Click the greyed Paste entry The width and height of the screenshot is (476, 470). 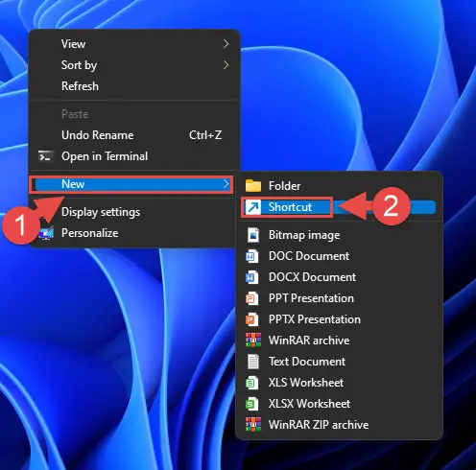[x=134, y=114]
